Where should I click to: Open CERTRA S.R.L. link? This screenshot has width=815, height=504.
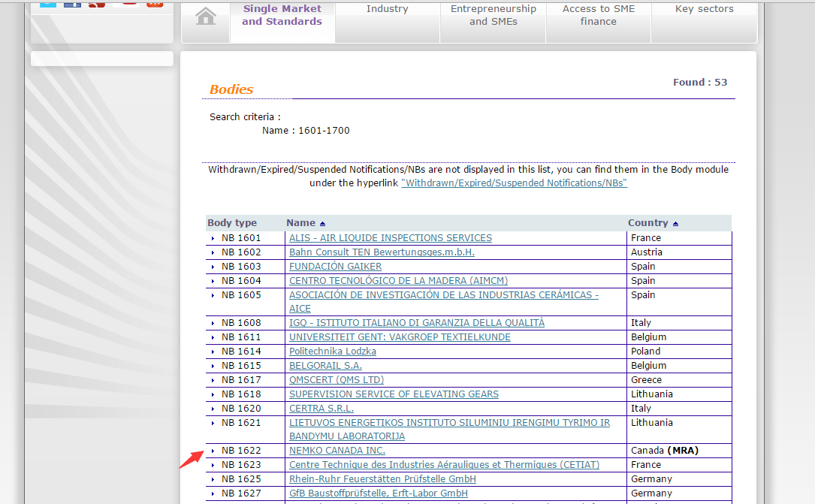tap(321, 409)
